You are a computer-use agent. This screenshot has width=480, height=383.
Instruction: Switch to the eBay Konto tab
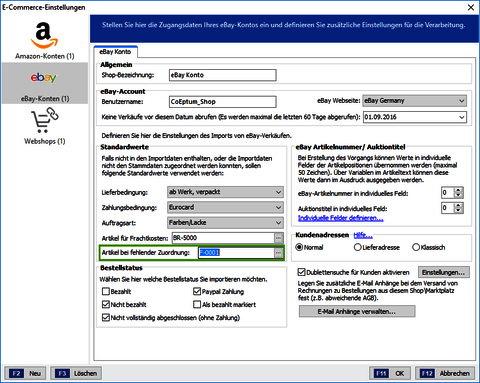[115, 52]
